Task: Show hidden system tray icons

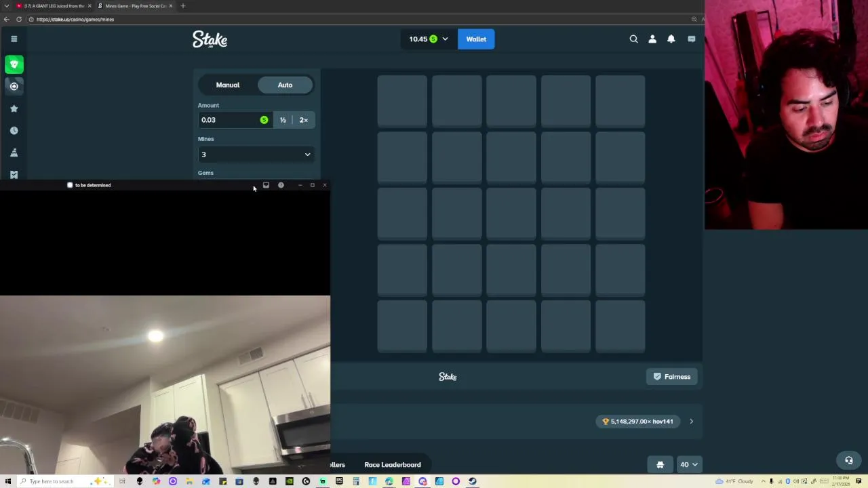Action: pyautogui.click(x=762, y=481)
